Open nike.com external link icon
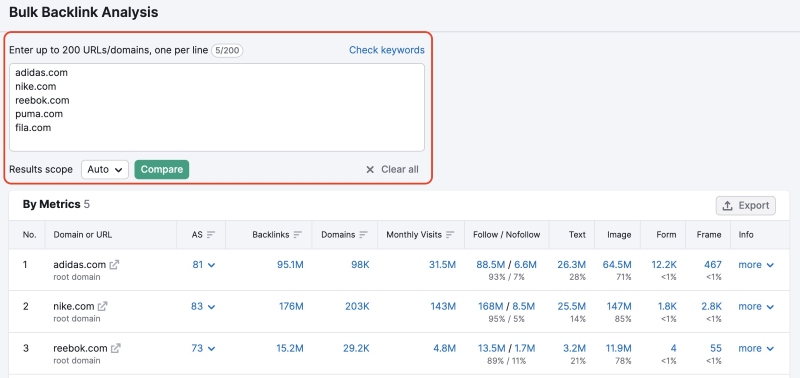The height and width of the screenshot is (378, 800). pyautogui.click(x=103, y=307)
